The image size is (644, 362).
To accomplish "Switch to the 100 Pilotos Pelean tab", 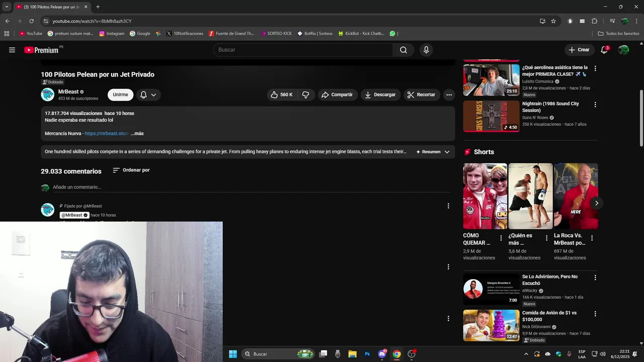I will (x=51, y=7).
